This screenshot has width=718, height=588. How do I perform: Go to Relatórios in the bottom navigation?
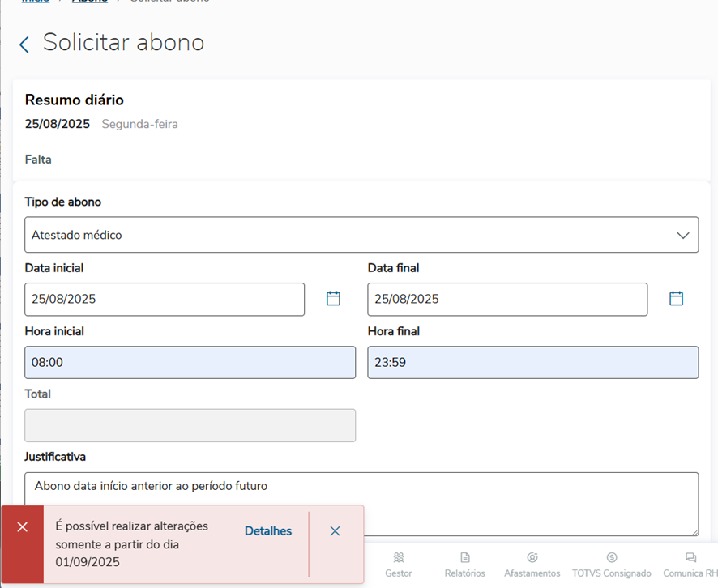tap(465, 565)
